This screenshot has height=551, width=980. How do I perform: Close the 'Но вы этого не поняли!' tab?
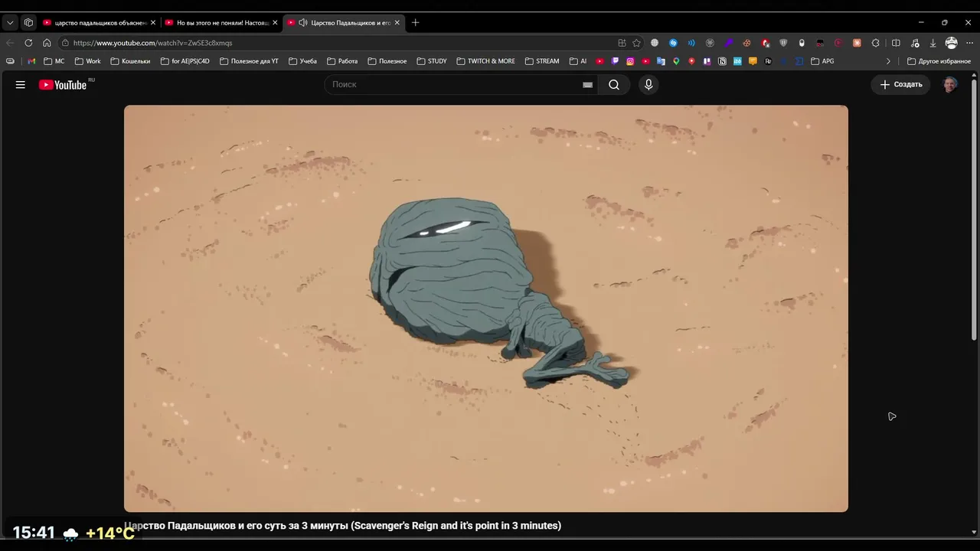pos(275,23)
